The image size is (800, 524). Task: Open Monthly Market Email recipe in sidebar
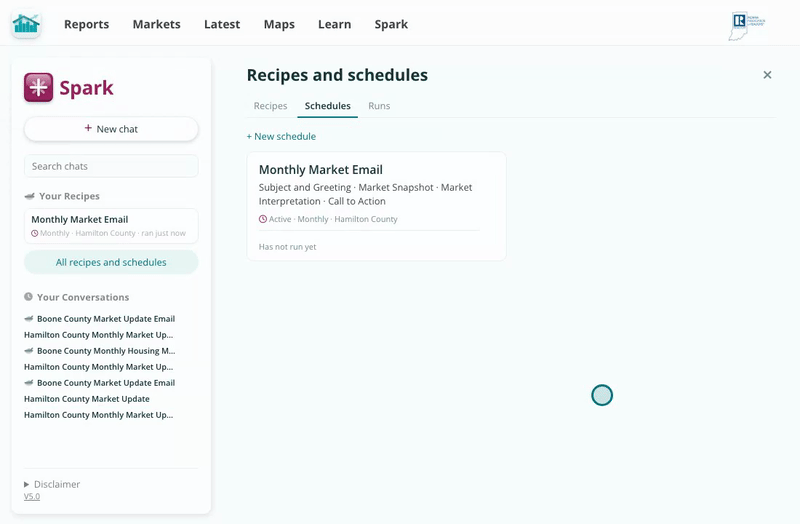click(x=111, y=226)
